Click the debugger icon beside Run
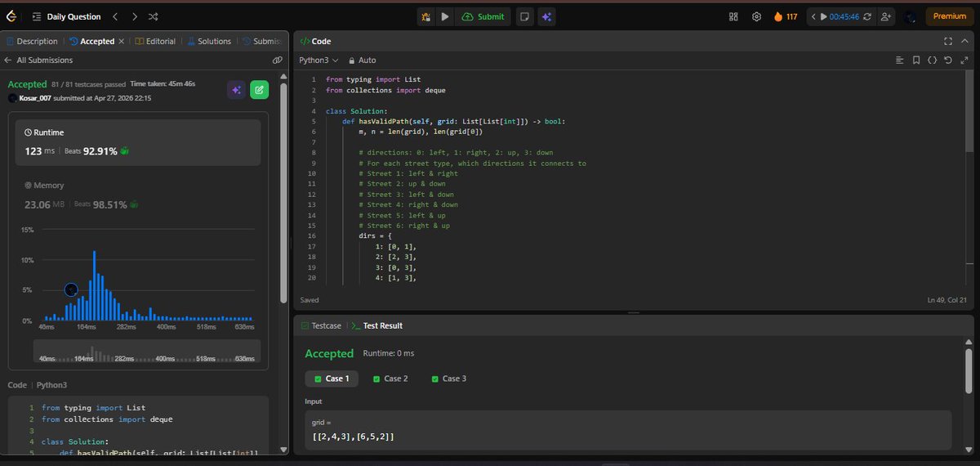980x466 pixels. 425,16
